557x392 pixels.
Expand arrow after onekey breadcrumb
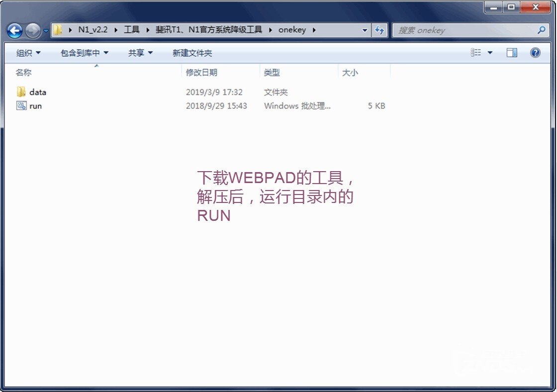pyautogui.click(x=314, y=30)
